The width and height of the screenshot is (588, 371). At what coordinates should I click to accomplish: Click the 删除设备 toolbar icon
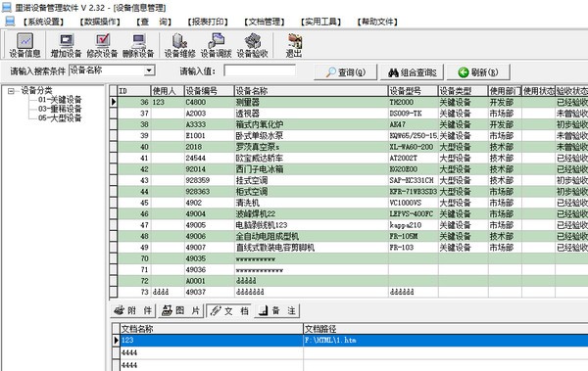point(138,45)
